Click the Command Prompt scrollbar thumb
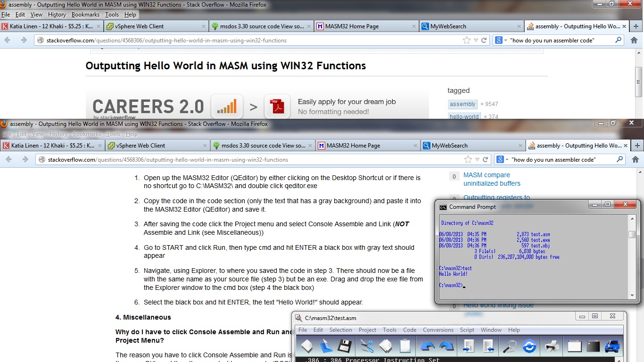 coord(632,235)
